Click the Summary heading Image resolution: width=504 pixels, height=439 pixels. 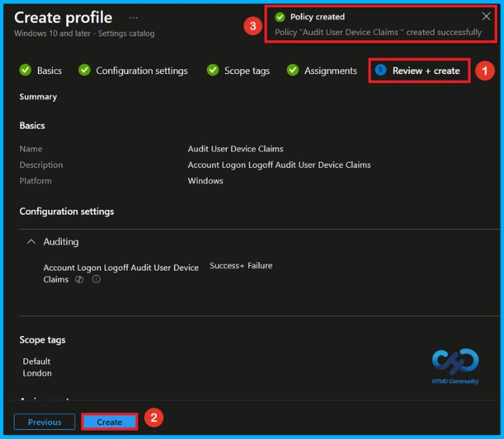click(x=38, y=97)
